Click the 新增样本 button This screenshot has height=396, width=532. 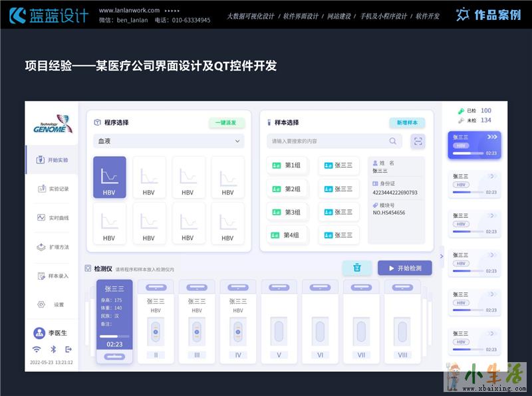click(x=407, y=123)
